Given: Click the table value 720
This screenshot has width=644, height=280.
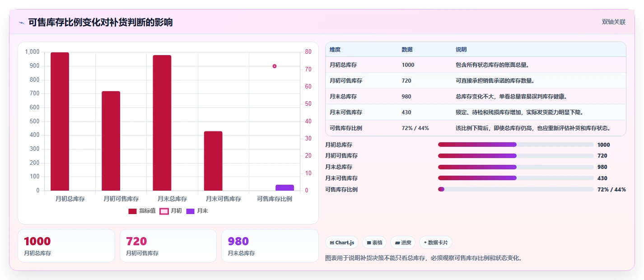Looking at the screenshot, I should (406, 81).
